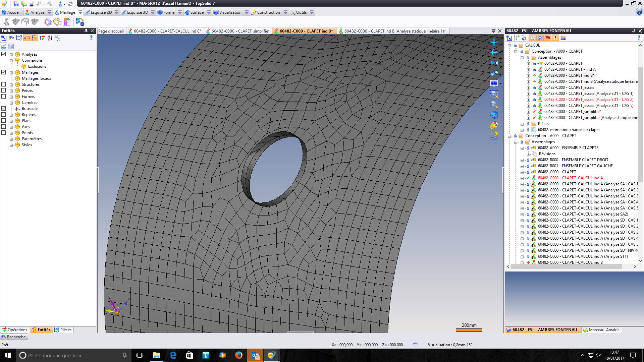Expand the Analyses tree node

coord(11,54)
